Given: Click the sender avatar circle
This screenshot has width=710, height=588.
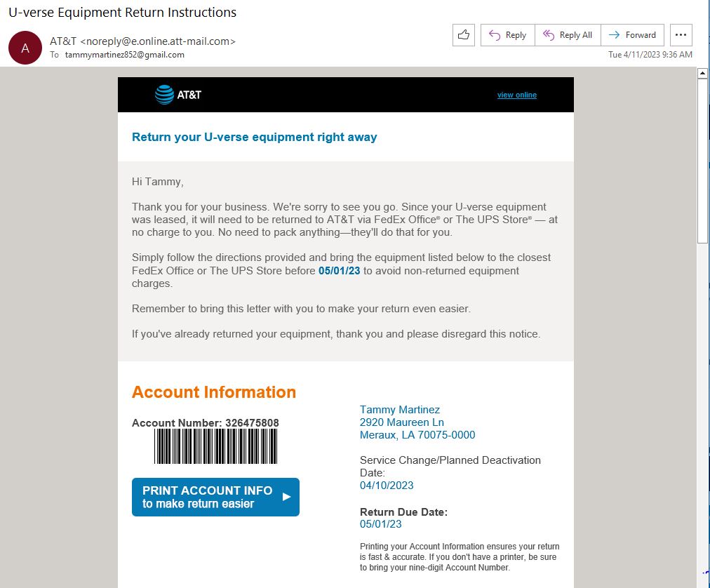Looking at the screenshot, I should pyautogui.click(x=25, y=48).
